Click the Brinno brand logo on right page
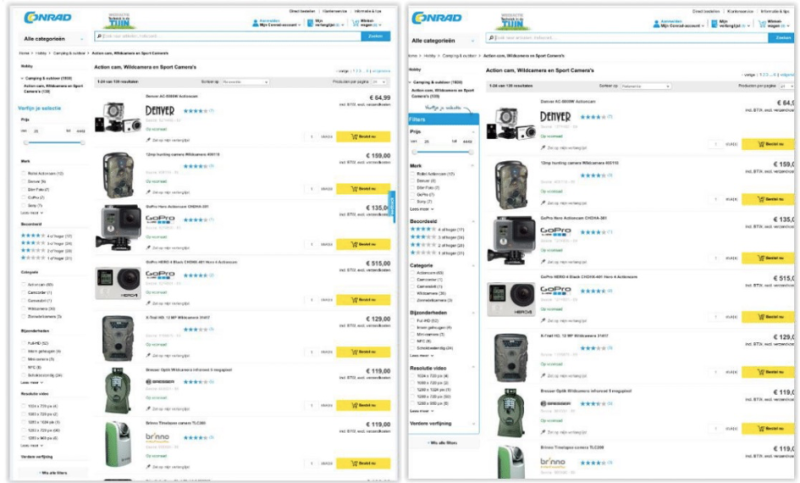Image resolution: width=800 pixels, height=483 pixels. (553, 462)
